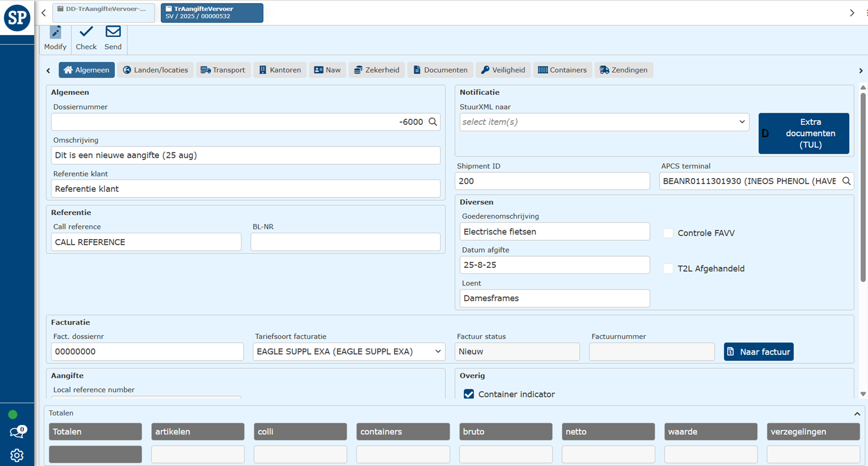Expand the Tariefsoort facturatie dropdown
The height and width of the screenshot is (466, 868).
[349, 352]
